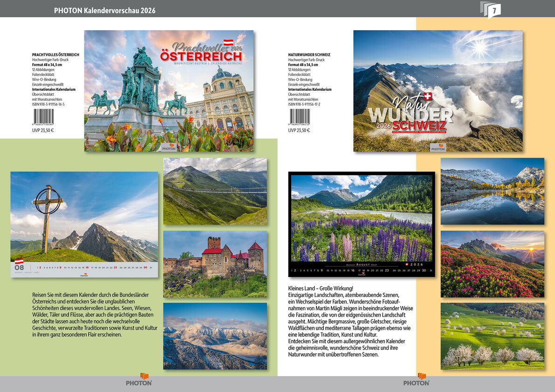The height and width of the screenshot is (392, 555).
Task: Click the PHOTON logo on the Österreich cover
Action: pyautogui.click(x=169, y=147)
